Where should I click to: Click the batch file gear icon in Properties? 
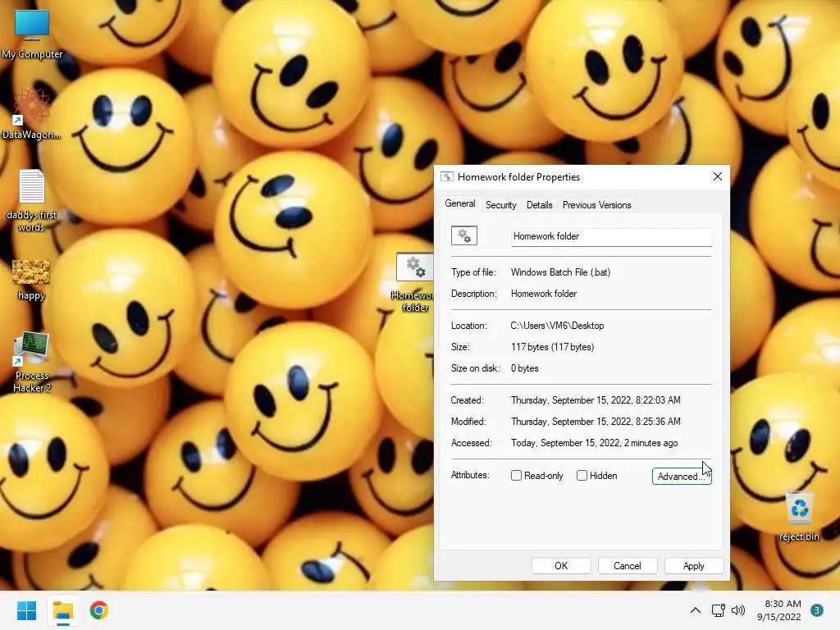(x=464, y=235)
